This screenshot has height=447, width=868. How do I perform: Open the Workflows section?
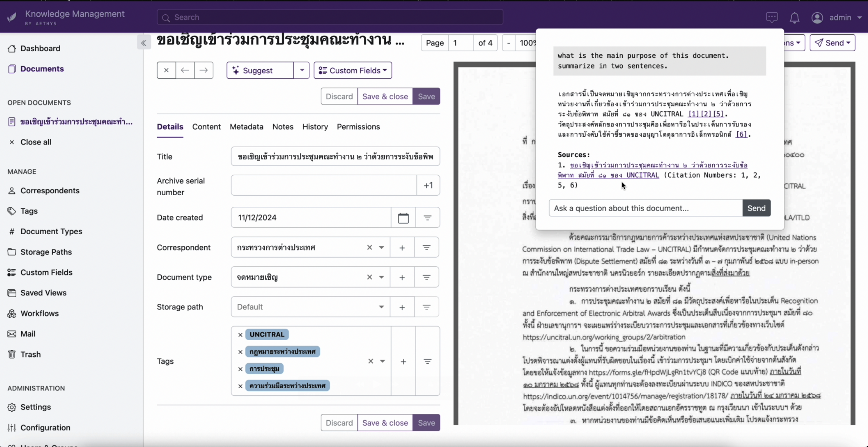pyautogui.click(x=39, y=313)
